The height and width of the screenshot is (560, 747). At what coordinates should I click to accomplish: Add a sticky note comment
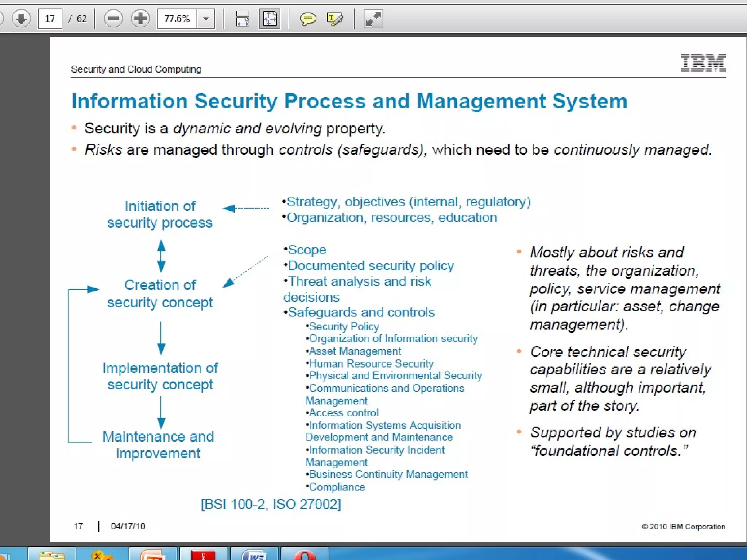click(307, 19)
